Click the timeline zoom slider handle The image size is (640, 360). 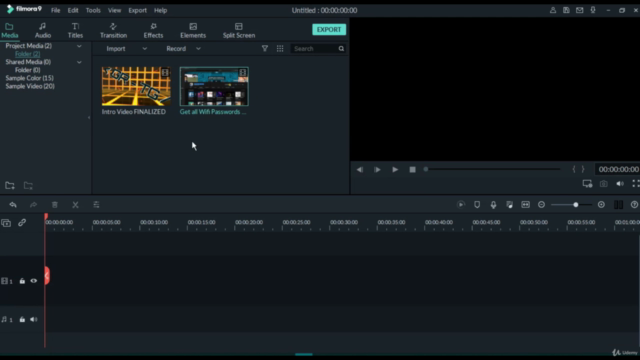pyautogui.click(x=576, y=204)
